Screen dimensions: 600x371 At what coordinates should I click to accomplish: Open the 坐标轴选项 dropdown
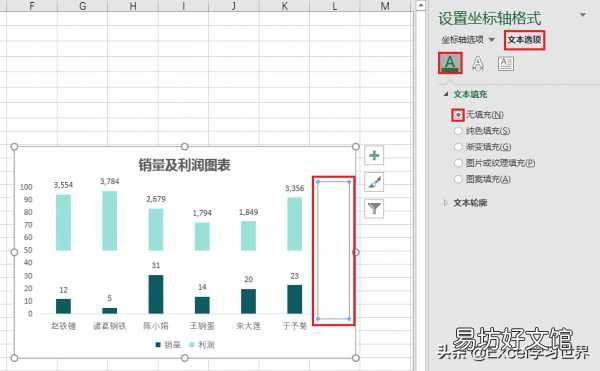point(492,40)
